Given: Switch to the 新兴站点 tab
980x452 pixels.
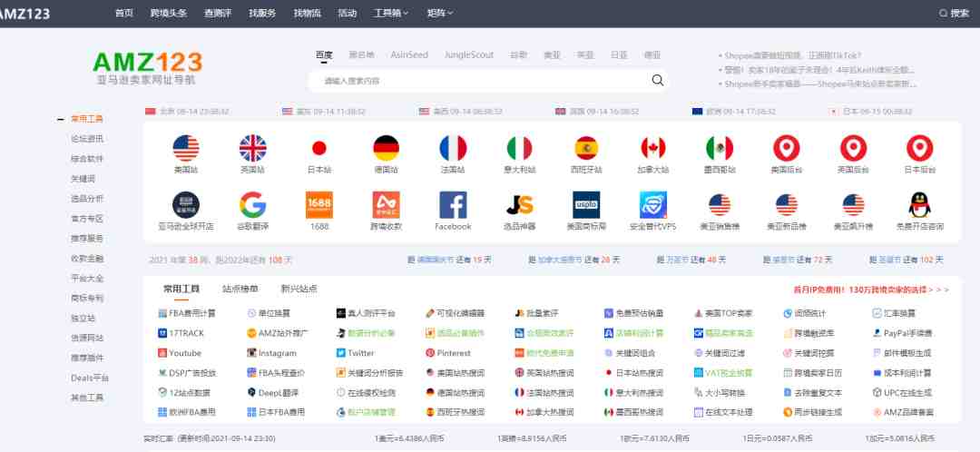Looking at the screenshot, I should click(299, 289).
